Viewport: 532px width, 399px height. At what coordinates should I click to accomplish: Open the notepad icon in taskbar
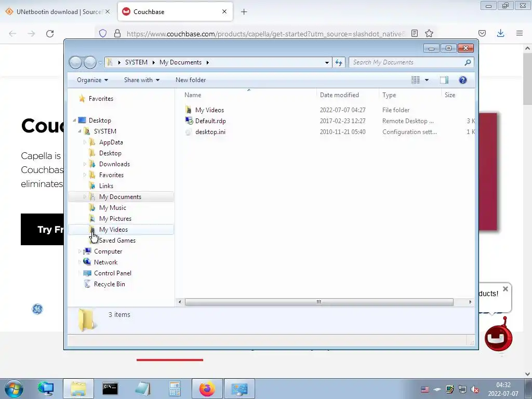(x=142, y=389)
